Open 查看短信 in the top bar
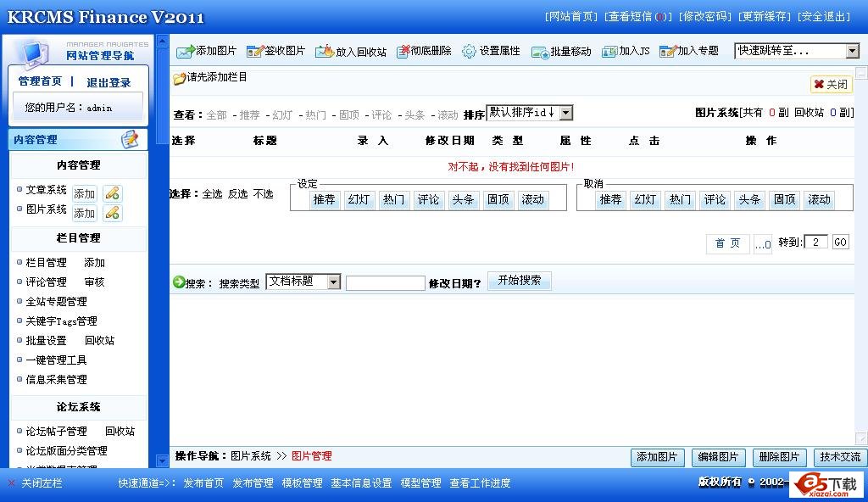The height and width of the screenshot is (502, 868). 637,17
